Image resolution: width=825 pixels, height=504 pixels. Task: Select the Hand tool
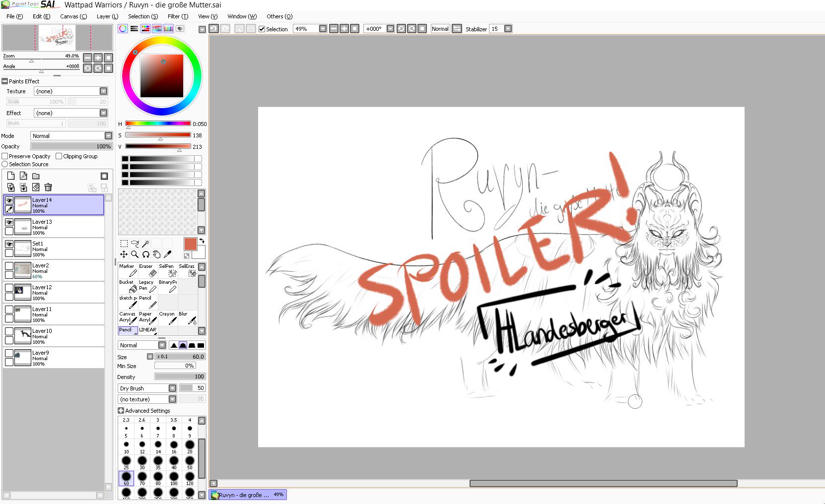(x=157, y=254)
